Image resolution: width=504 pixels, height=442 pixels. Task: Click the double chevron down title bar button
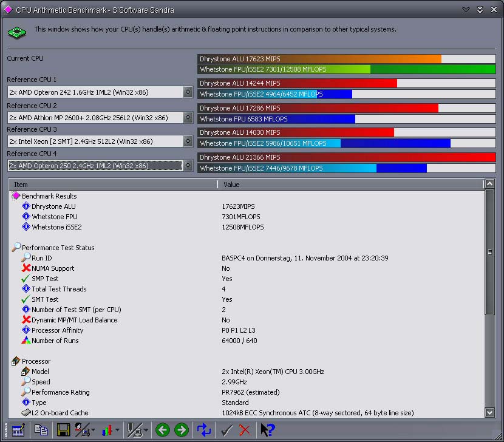[x=480, y=10]
